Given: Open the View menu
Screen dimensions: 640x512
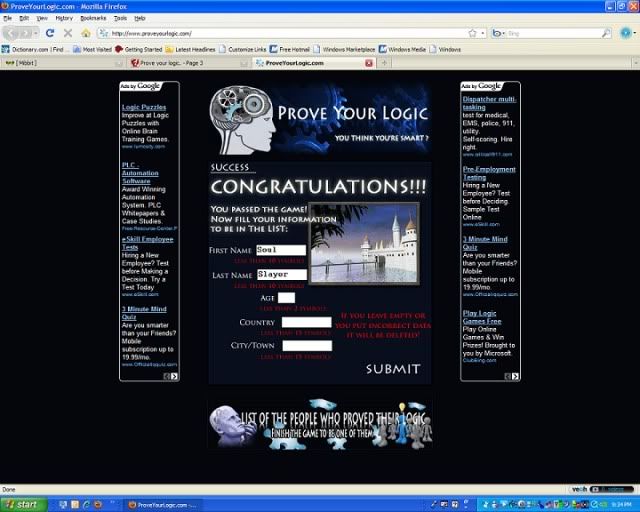Looking at the screenshot, I should coord(42,18).
